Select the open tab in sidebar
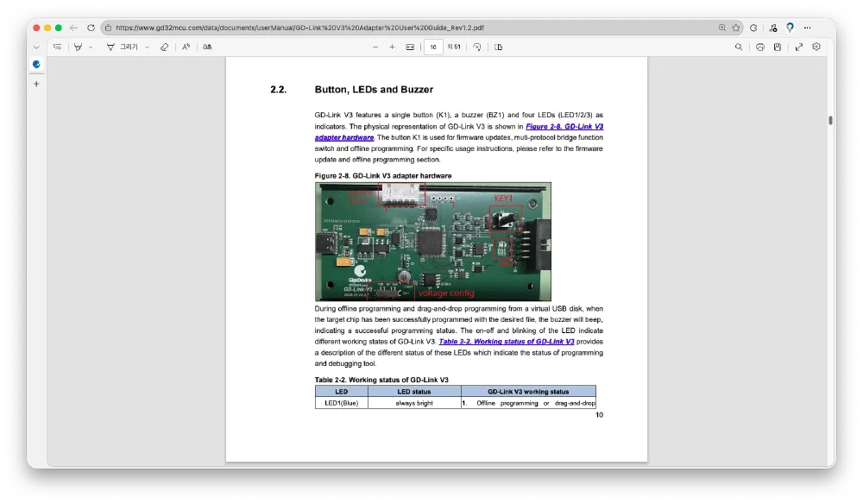Viewport: 863px width, 504px height. (36, 65)
